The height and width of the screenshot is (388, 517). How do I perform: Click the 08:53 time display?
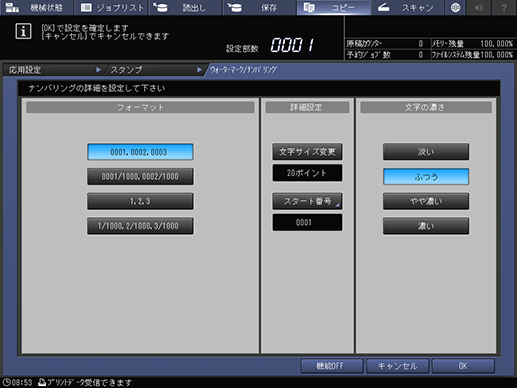point(22,382)
